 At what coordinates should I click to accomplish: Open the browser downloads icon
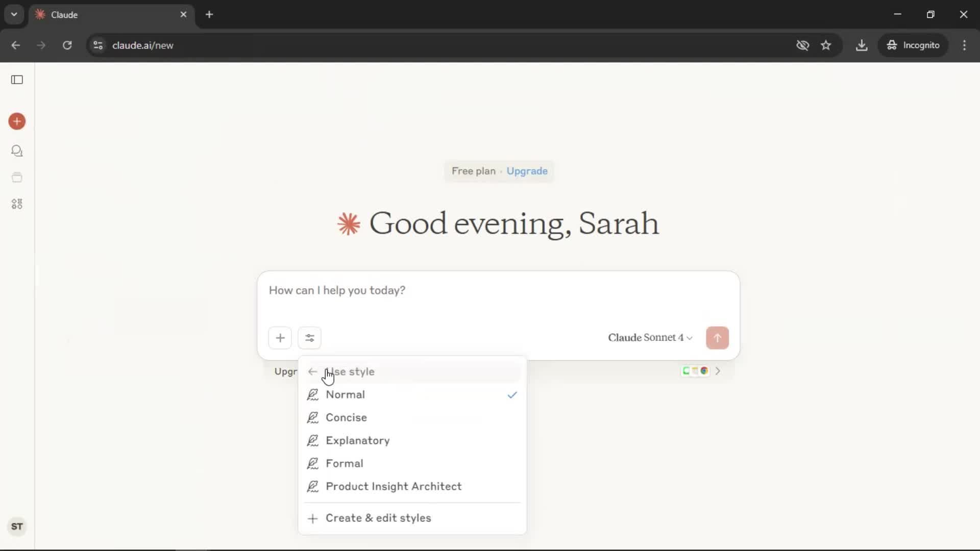(x=862, y=45)
